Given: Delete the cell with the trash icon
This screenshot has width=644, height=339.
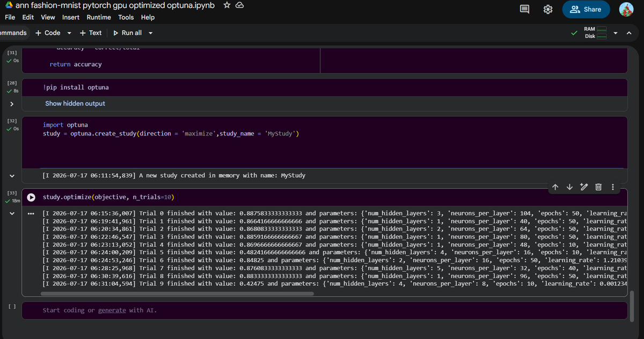Looking at the screenshot, I should [x=598, y=187].
